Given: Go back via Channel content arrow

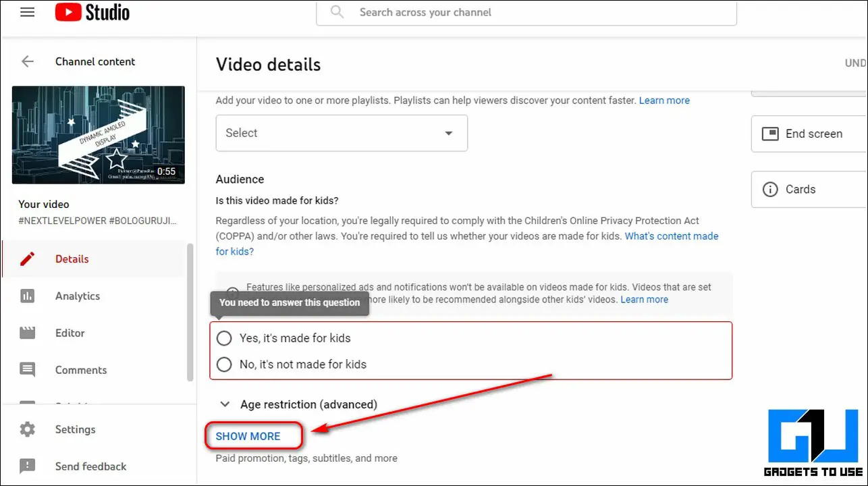Looking at the screenshot, I should click(28, 61).
